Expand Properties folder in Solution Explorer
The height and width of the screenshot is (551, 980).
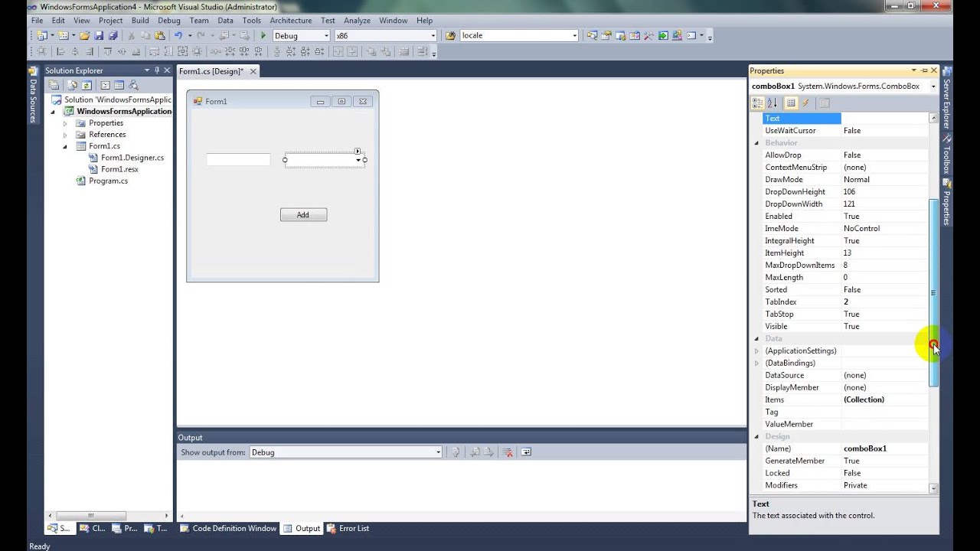[x=65, y=123]
